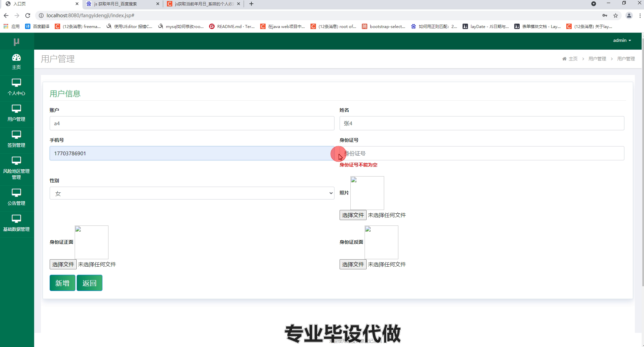Open saved passwords key icon in address bar
The image size is (644, 347).
(605, 16)
